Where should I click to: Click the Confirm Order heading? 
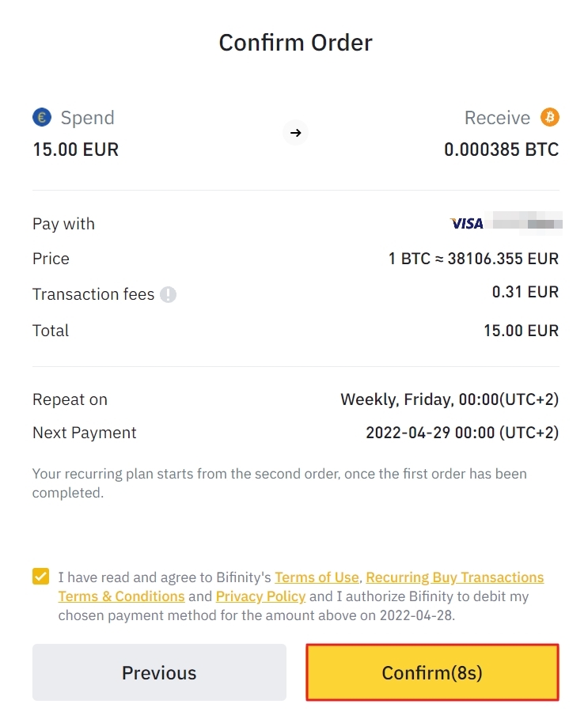[x=295, y=43]
